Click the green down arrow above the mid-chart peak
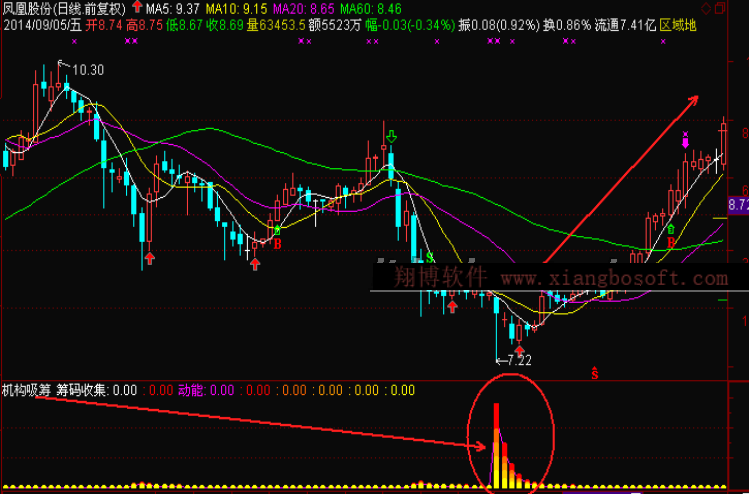 click(x=391, y=137)
